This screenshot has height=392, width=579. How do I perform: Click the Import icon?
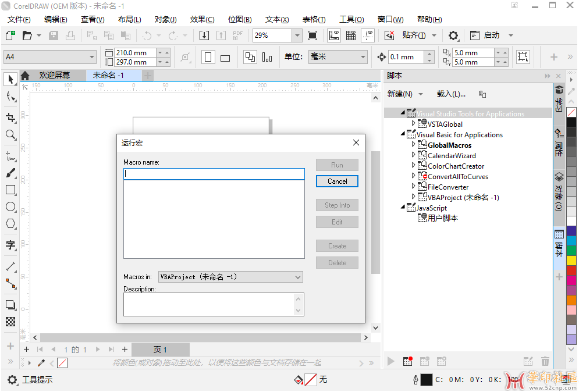coord(204,35)
